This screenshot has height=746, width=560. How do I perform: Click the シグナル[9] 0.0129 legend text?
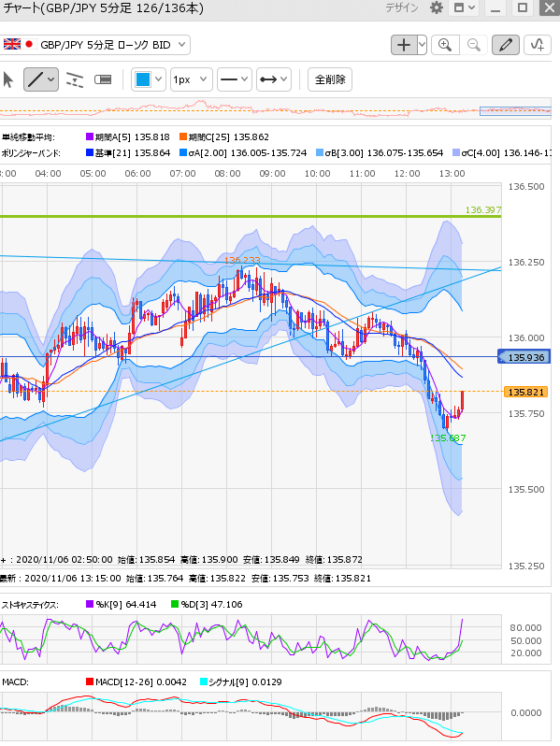point(245,682)
